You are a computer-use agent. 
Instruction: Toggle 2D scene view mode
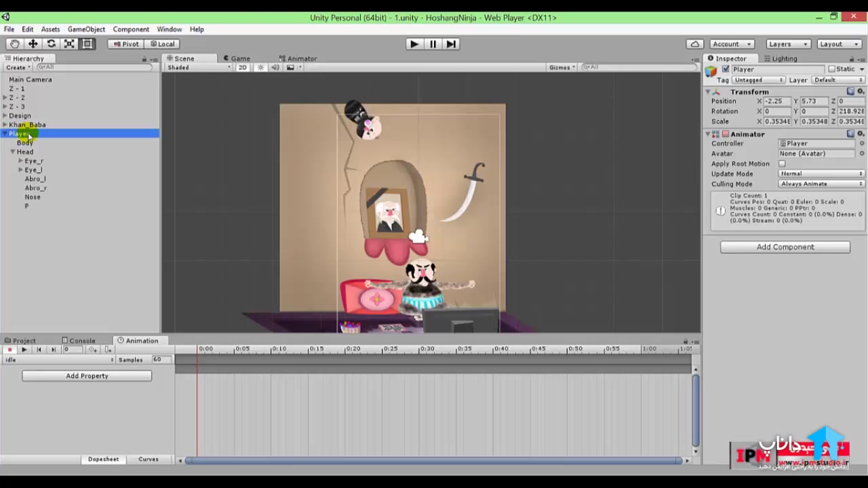pos(242,68)
